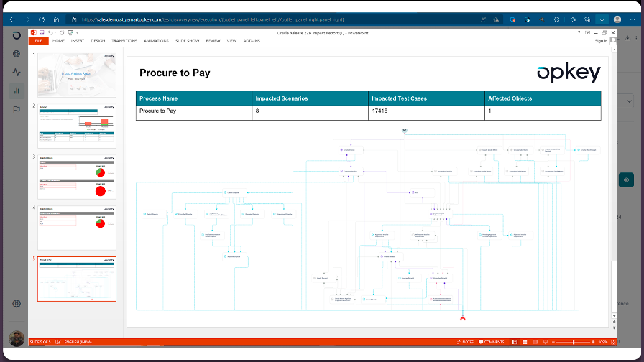Viewport: 644px width, 362px height.
Task: Go to the browser home page
Action: pos(56,19)
